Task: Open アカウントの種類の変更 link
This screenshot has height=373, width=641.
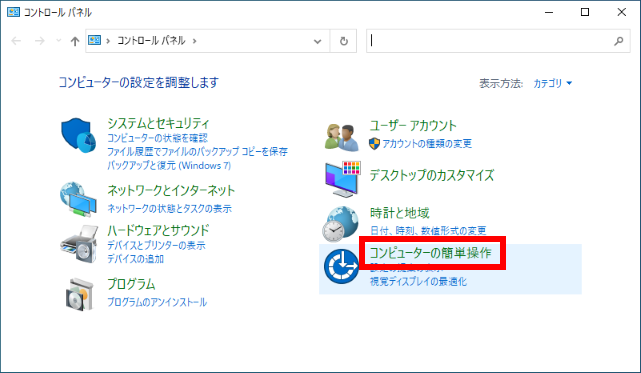Action: click(427, 144)
